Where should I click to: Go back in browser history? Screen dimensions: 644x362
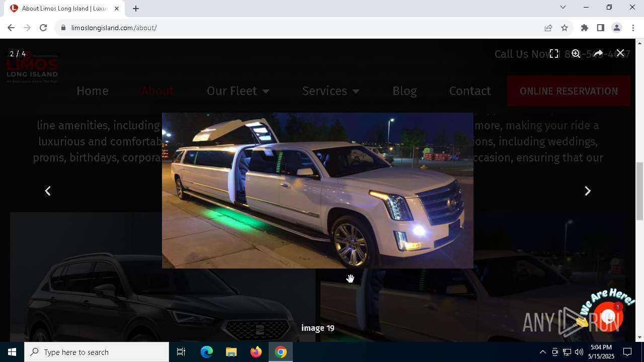pyautogui.click(x=11, y=28)
